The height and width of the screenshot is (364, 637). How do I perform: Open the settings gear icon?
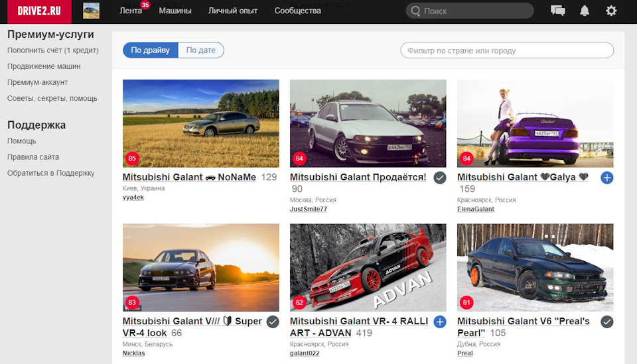(611, 11)
